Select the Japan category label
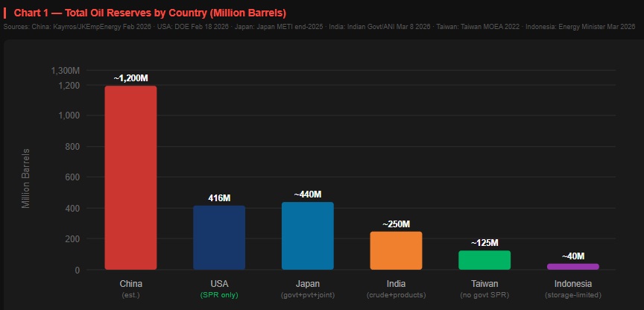The height and width of the screenshot is (310, 644). [308, 284]
